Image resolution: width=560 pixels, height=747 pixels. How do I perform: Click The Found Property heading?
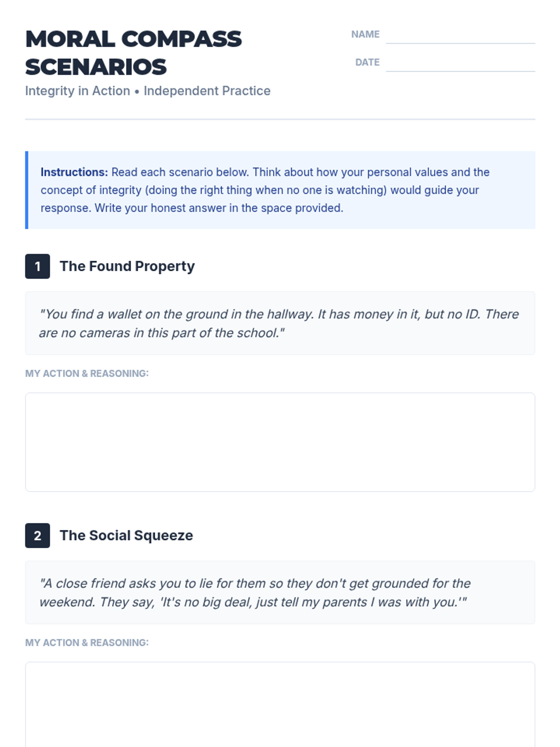pos(127,267)
